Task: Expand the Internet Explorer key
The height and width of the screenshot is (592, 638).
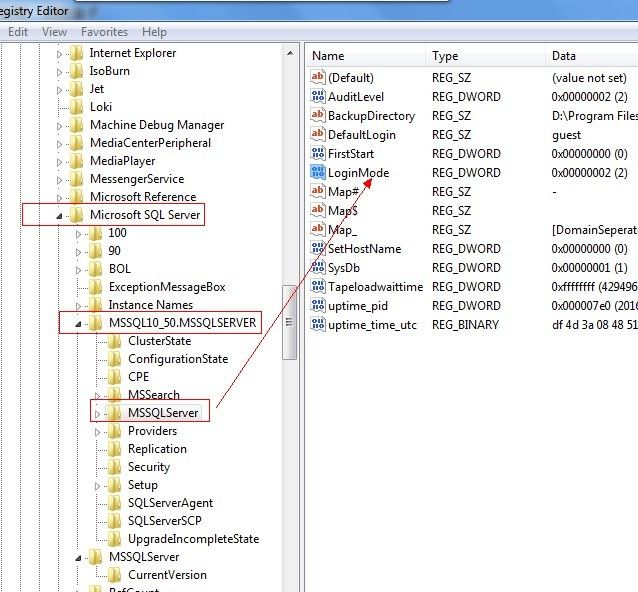Action: [x=59, y=54]
